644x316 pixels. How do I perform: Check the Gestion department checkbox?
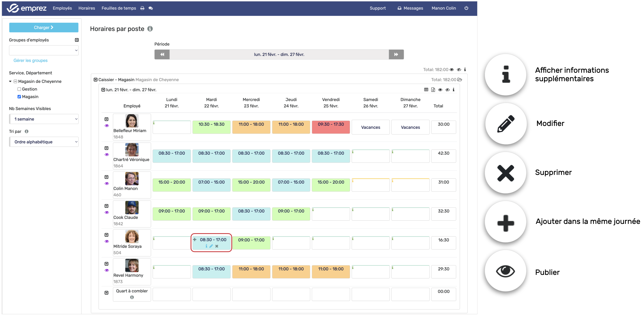coord(19,89)
